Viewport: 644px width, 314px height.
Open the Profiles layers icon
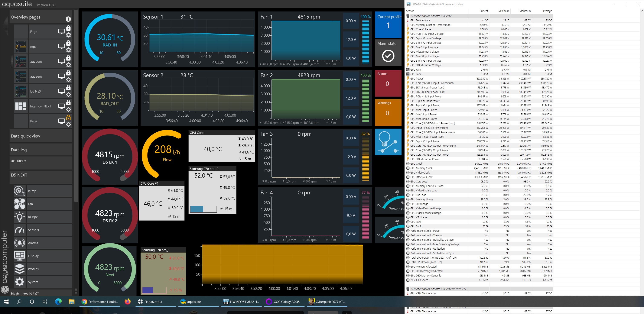(x=20, y=269)
